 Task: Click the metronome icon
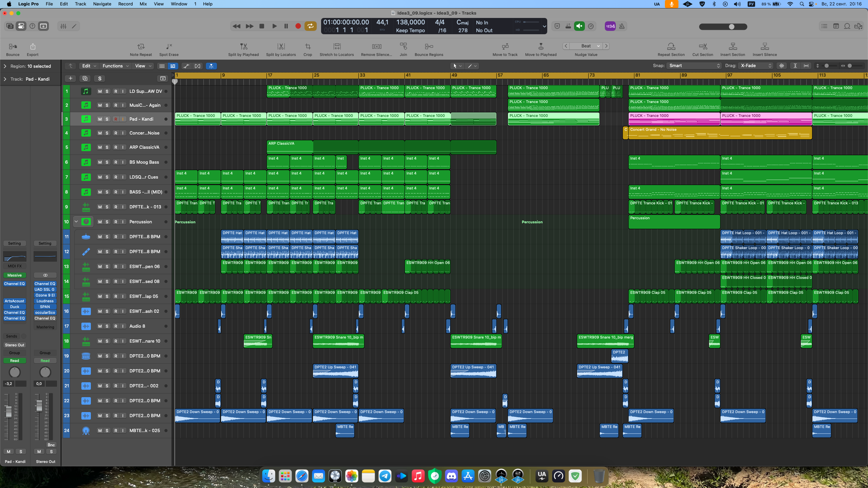[x=622, y=26]
